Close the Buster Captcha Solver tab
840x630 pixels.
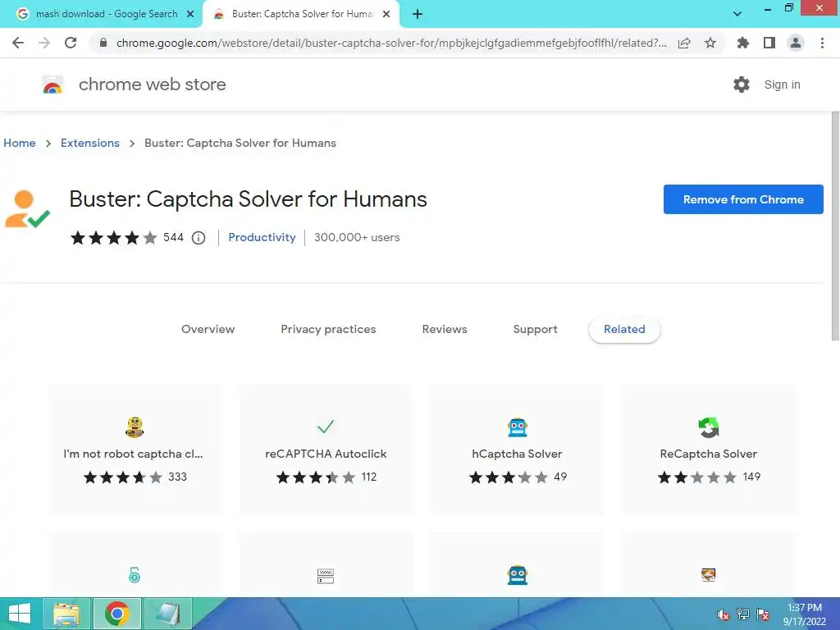(x=386, y=15)
